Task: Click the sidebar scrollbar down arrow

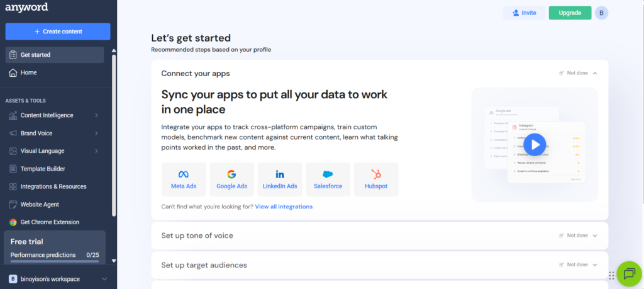Action: (114, 260)
